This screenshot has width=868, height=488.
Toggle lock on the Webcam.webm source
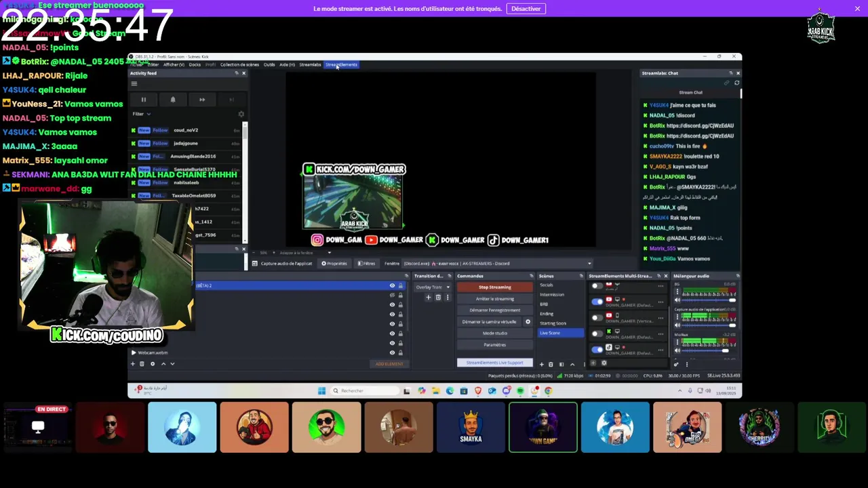point(400,352)
